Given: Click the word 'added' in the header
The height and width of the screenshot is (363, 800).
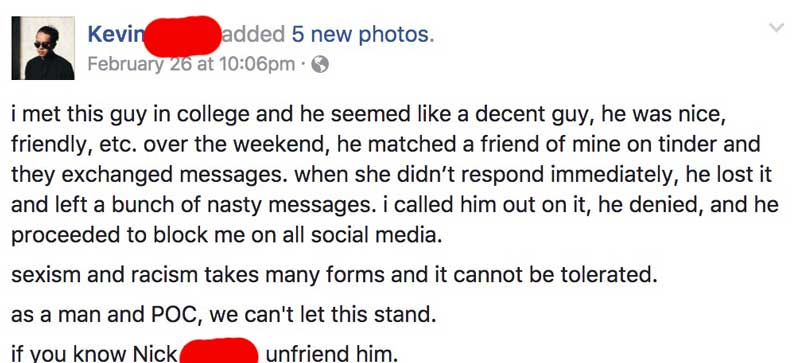Looking at the screenshot, I should [x=253, y=34].
